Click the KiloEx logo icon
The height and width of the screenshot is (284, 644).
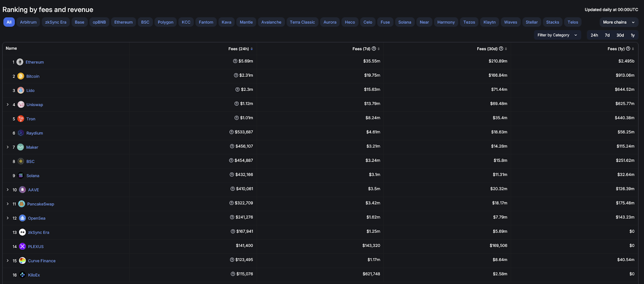pos(23,275)
